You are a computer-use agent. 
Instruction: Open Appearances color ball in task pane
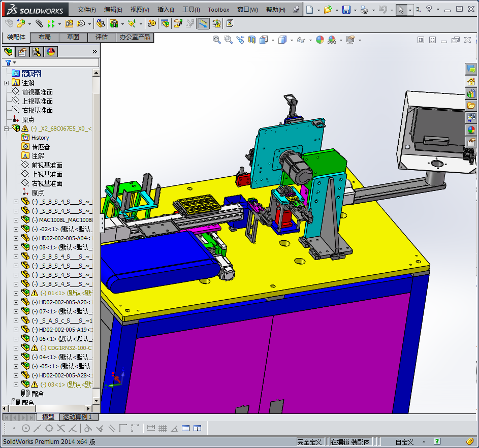(x=471, y=130)
